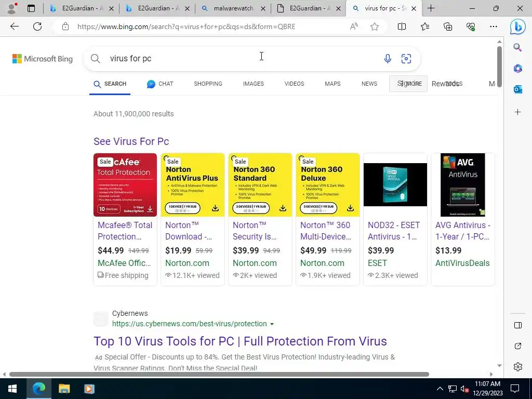
Task: Click Norton.com under Norton 360 Multi-Device
Action: tap(322, 263)
